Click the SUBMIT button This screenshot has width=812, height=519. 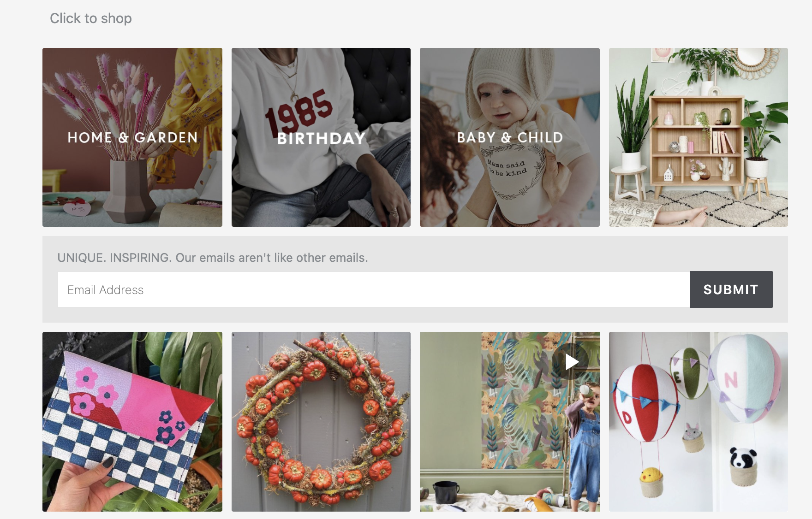coord(731,289)
